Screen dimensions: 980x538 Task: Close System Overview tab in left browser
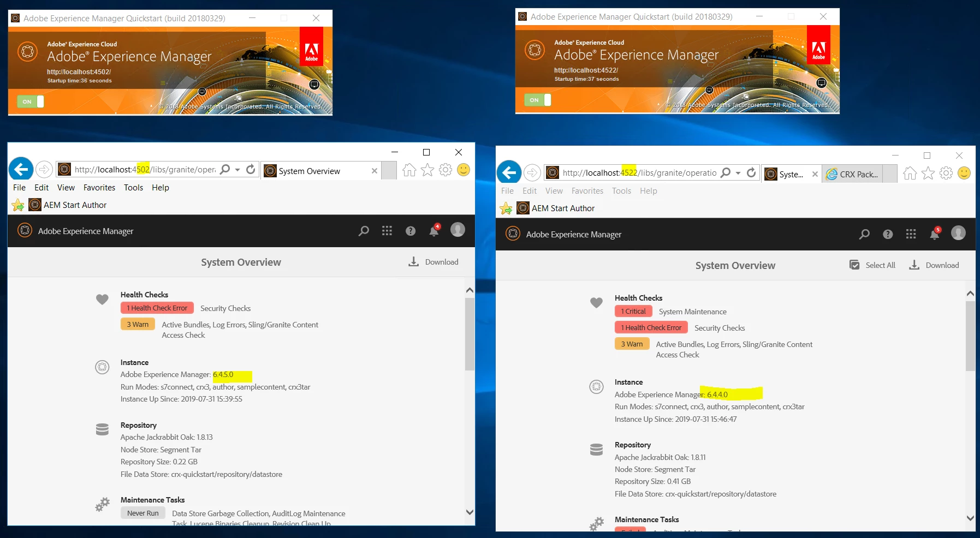[x=375, y=171]
